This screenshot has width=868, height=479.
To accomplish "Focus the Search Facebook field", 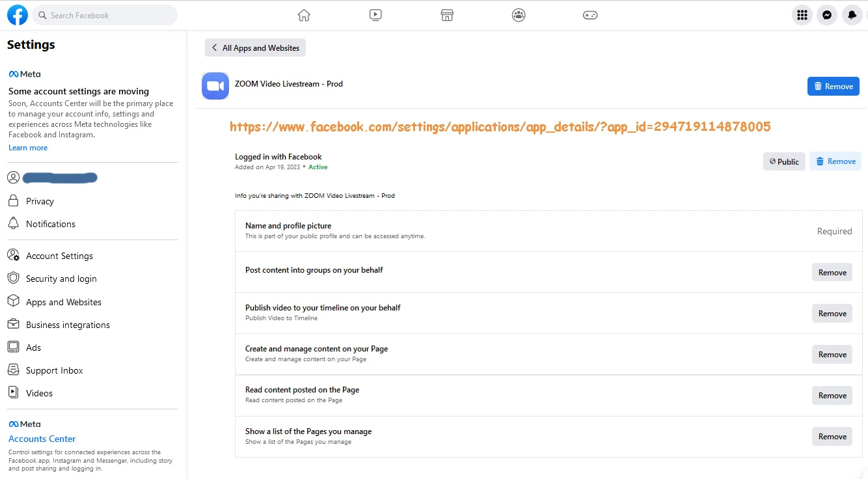I will [x=105, y=15].
